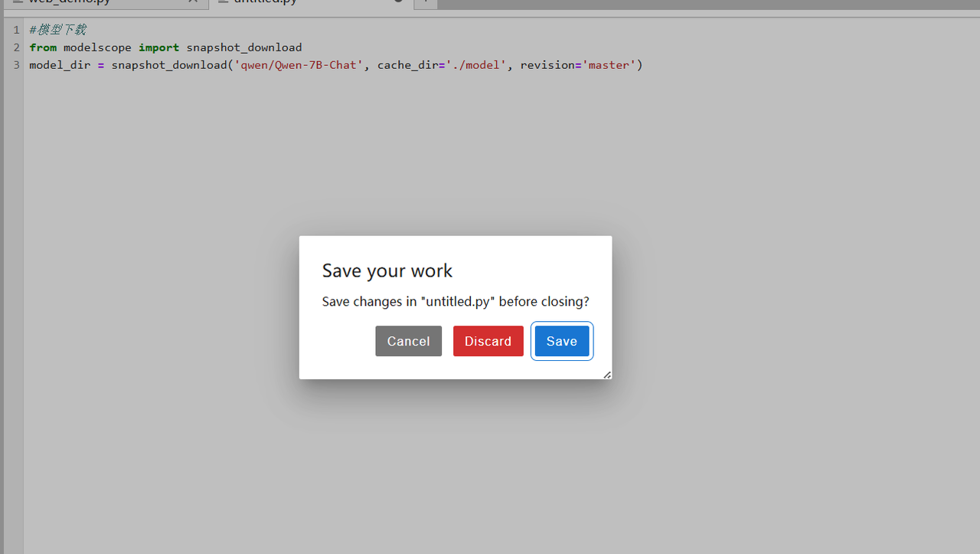Click the 'master' revision string
This screenshot has height=554, width=980.
click(x=609, y=65)
